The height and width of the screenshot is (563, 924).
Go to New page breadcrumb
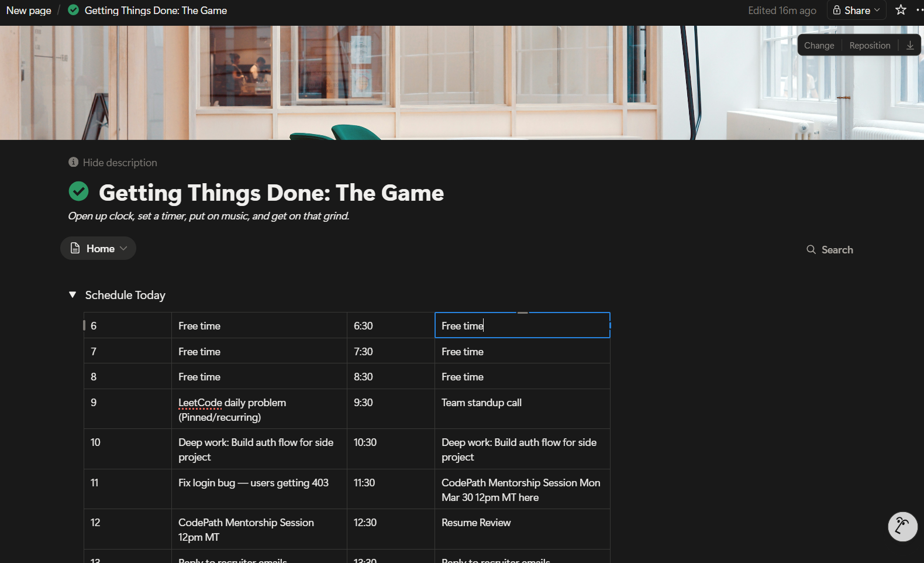(29, 10)
